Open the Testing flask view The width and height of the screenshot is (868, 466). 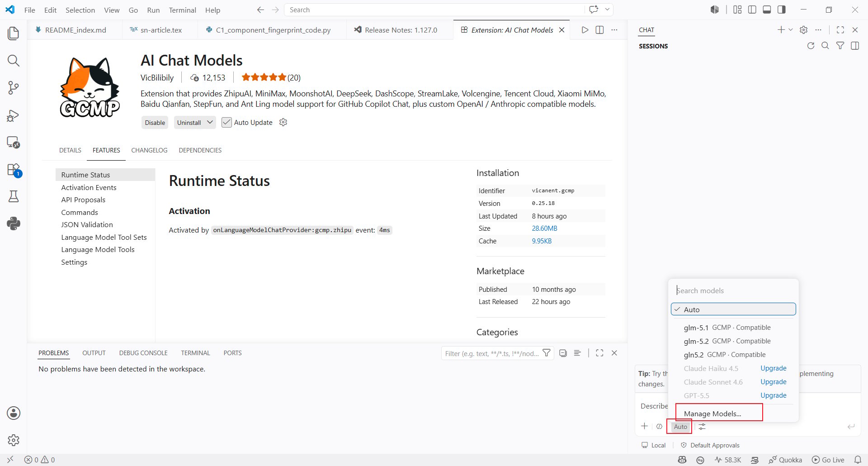(x=14, y=196)
